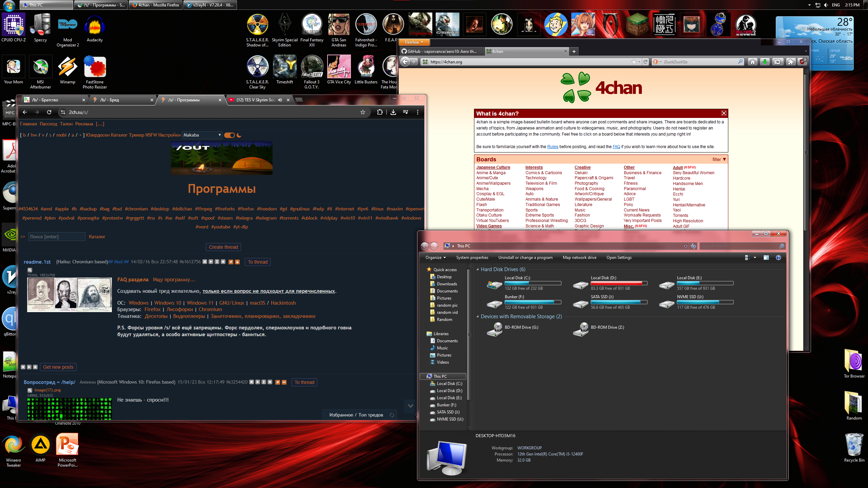Star the 4chan page in Firefox address bar

click(634, 62)
